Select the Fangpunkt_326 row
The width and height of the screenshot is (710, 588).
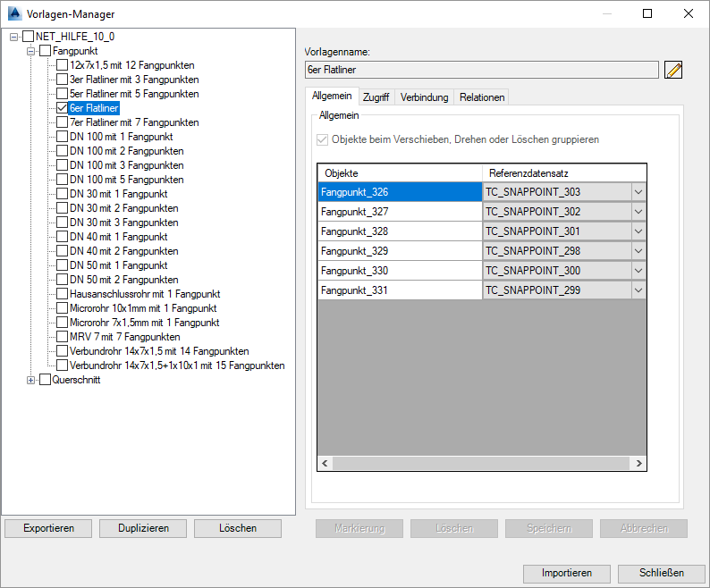point(401,192)
